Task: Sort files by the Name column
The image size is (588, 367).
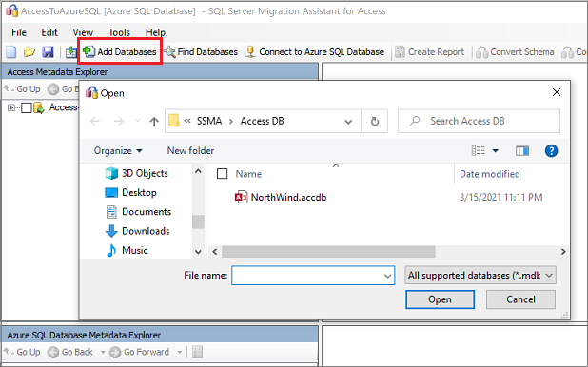Action: point(248,174)
